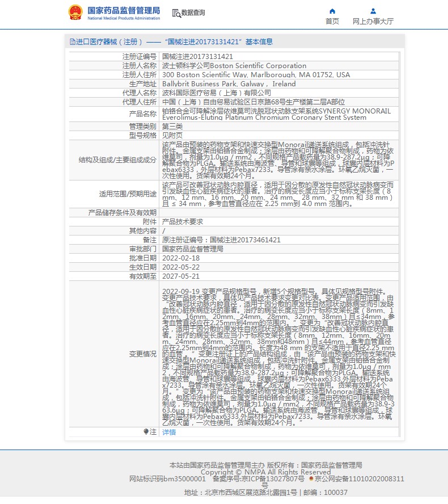Select agent name 波科国际医疗贸易（上海）有限公司
Screen dimensions: 448x504
click(217, 93)
